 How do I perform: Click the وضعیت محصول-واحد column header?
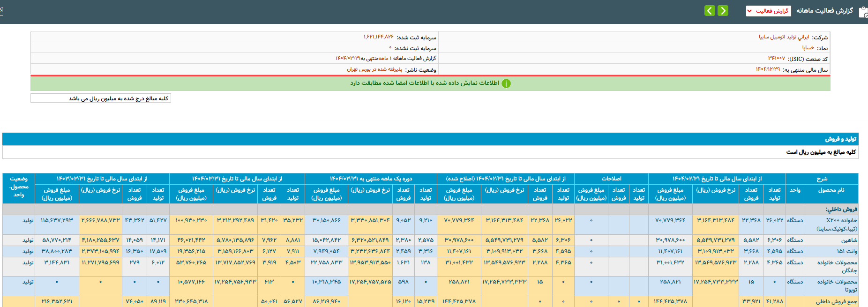(19, 187)
